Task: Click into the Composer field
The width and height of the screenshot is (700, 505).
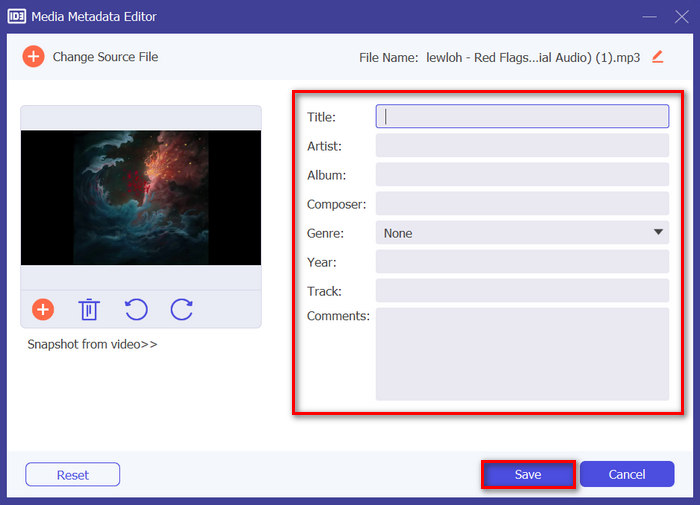Action: [522, 204]
